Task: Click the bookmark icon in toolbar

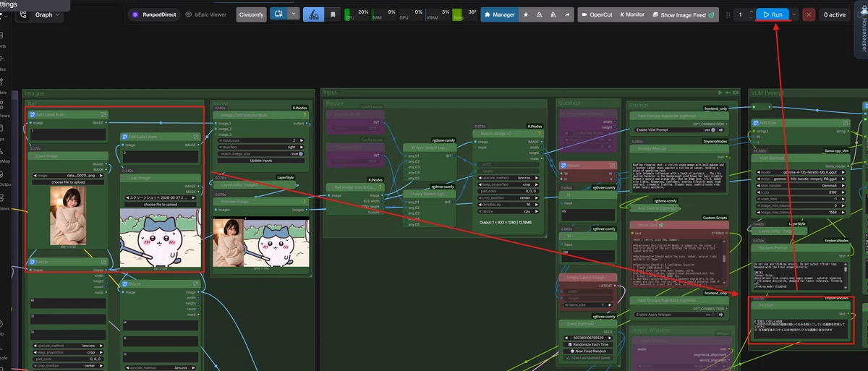Action: [332, 14]
